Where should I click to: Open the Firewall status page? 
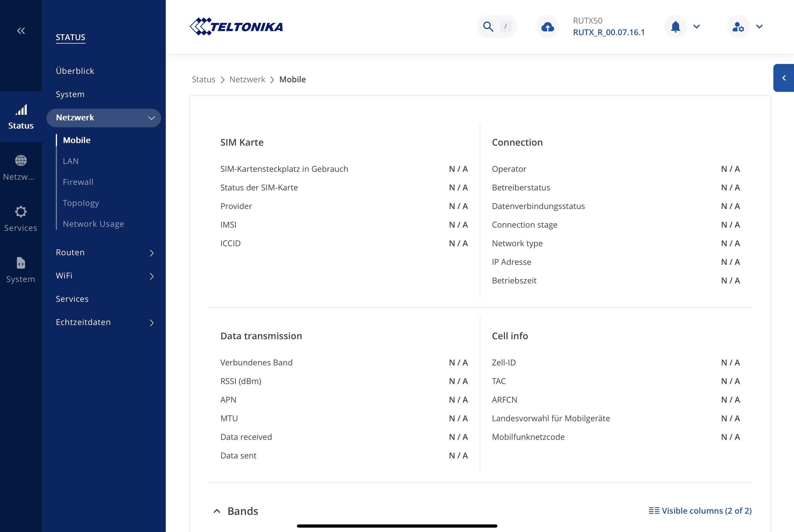click(78, 182)
